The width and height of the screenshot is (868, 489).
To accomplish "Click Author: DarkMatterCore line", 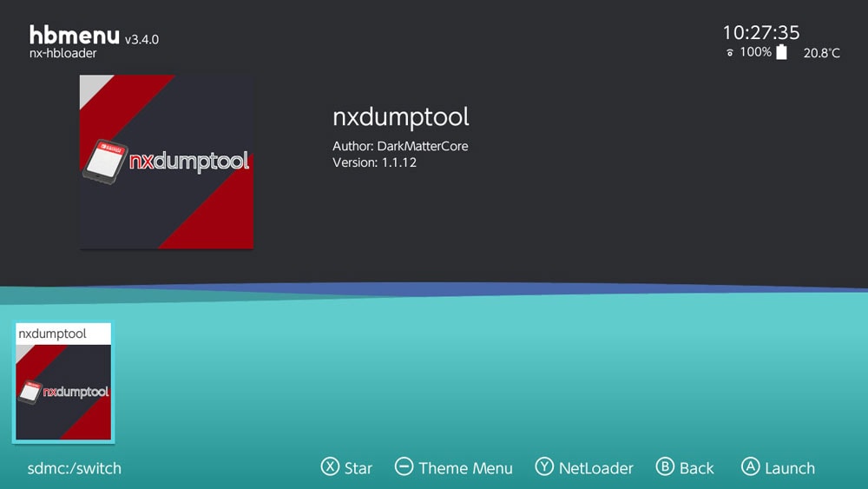I will click(x=400, y=146).
